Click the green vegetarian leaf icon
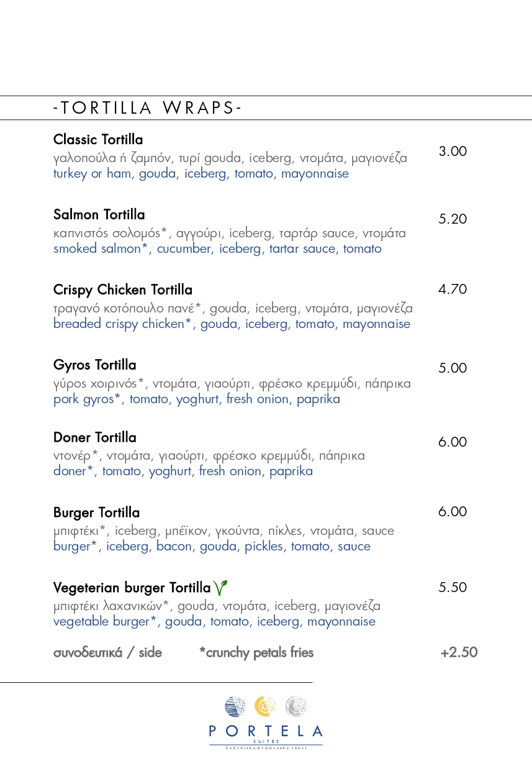 (220, 587)
